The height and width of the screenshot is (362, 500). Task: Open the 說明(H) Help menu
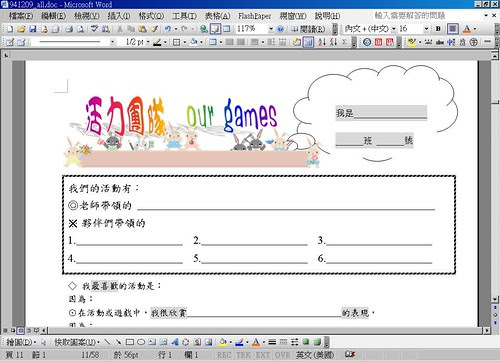click(x=327, y=16)
